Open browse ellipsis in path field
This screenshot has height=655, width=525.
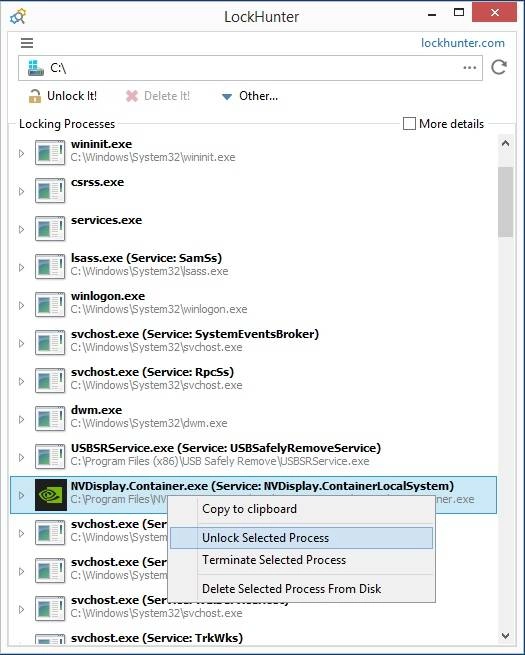pos(469,68)
